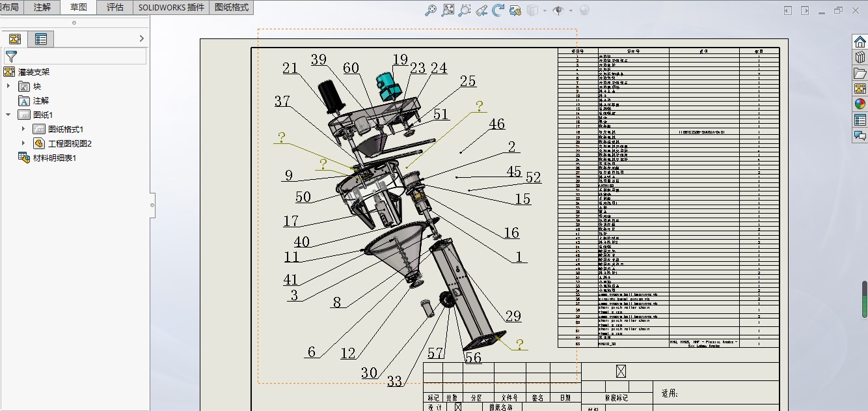868x411 pixels.
Task: Open the 评估 ribbon tab
Action: (x=115, y=7)
